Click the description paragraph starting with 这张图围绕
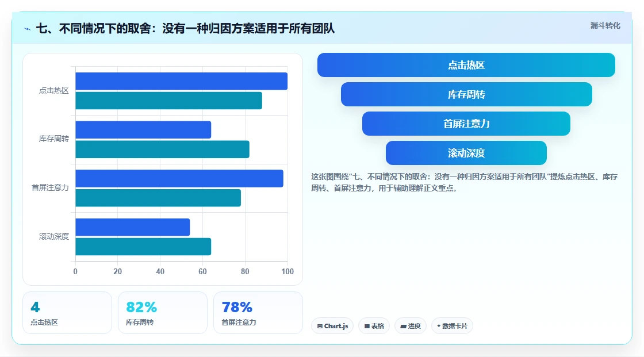Screen dimensions: 644x357 [x=464, y=182]
